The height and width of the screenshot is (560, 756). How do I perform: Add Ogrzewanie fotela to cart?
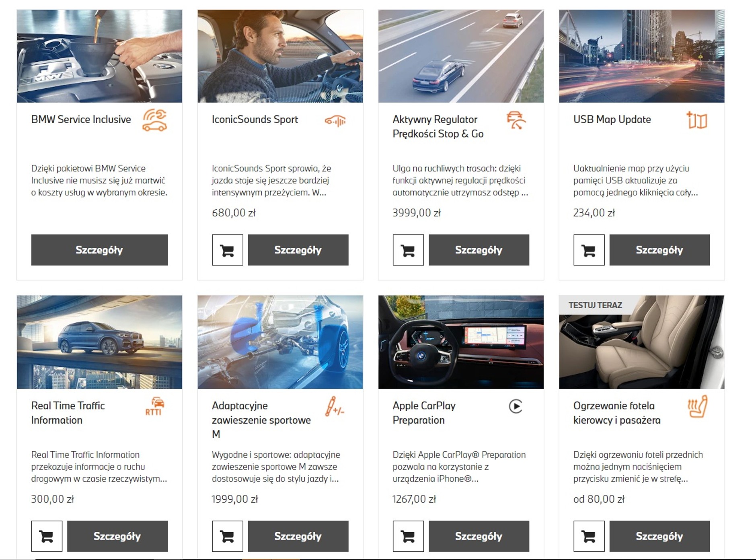click(x=589, y=536)
